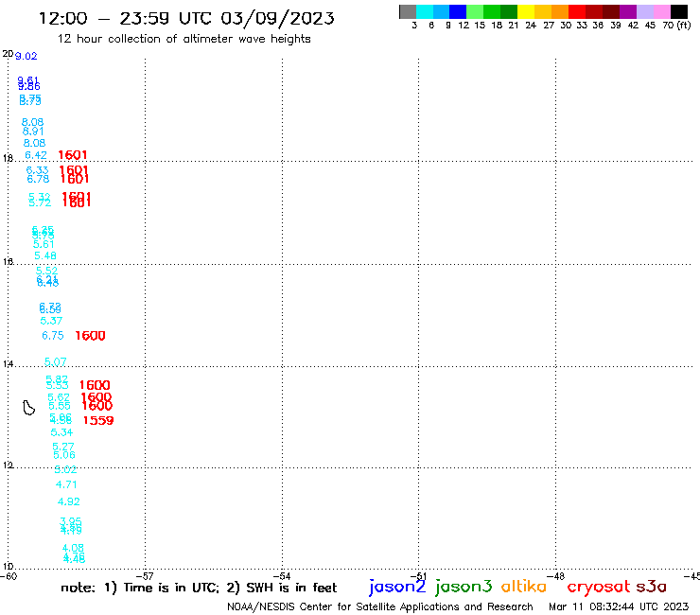Select the longitude axis label -51

tap(419, 576)
